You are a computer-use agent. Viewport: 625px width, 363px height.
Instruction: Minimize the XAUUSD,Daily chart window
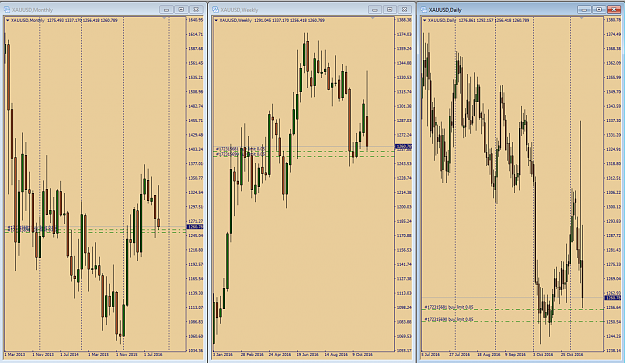click(x=584, y=10)
